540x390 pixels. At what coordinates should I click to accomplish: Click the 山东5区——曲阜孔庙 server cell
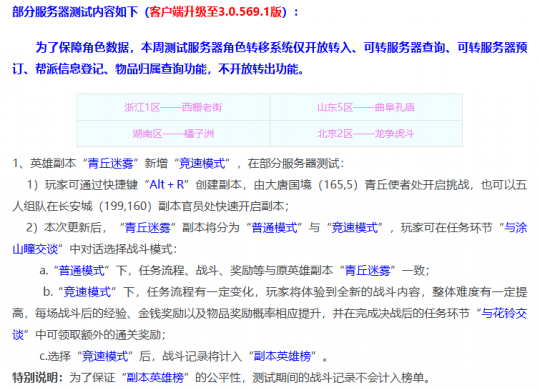click(x=366, y=107)
